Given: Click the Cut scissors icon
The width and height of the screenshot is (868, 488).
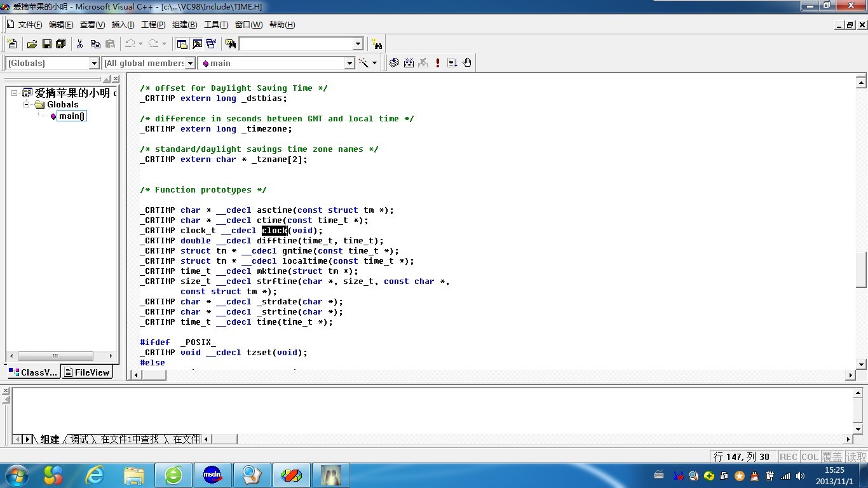Looking at the screenshot, I should [x=80, y=44].
